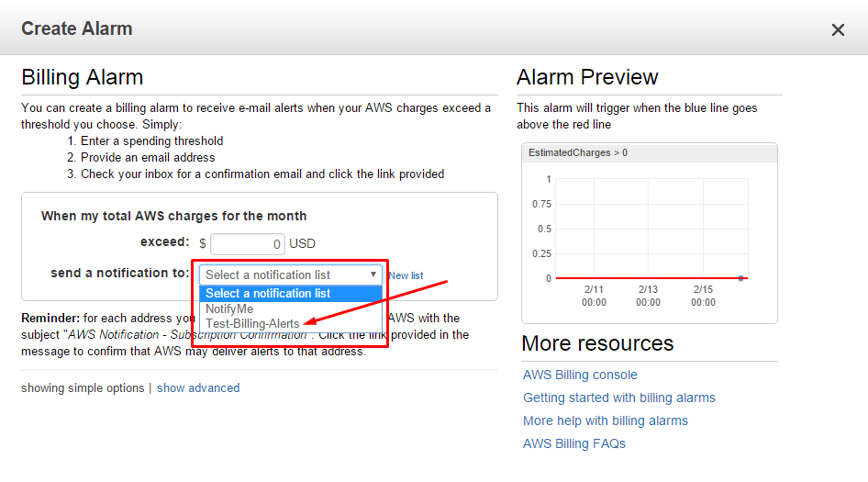Screen dimensions: 868x482
Task: Click show advanced options link
Action: coord(198,387)
